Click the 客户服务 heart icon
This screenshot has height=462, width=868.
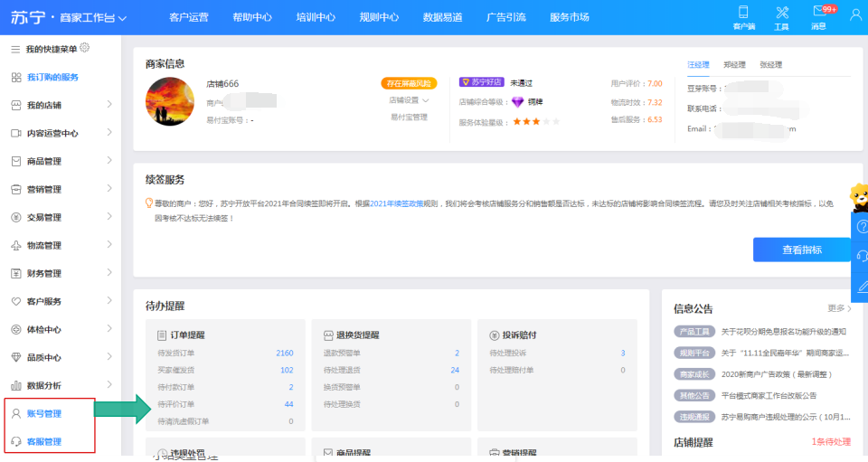[x=16, y=302]
